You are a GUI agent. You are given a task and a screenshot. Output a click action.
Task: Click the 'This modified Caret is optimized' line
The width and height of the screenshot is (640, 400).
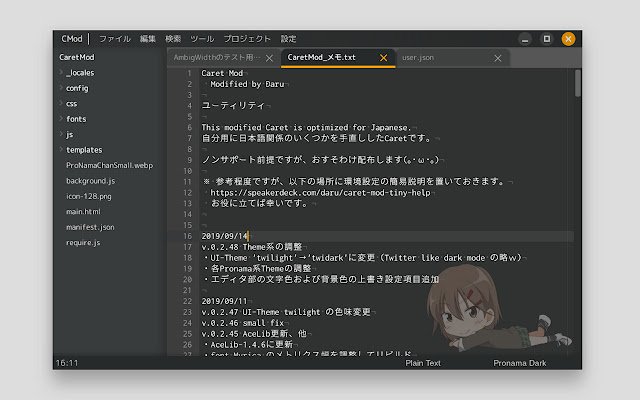(307, 127)
